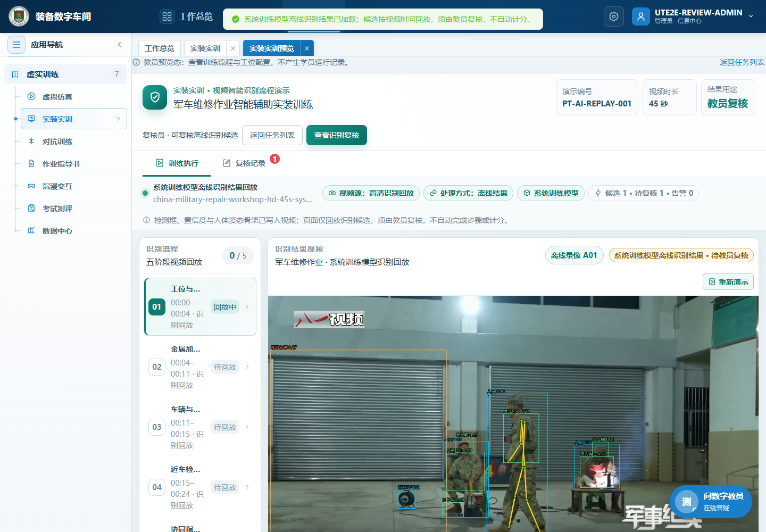Viewport: 766px width, 532px height.
Task: Click the info icon before 检测框、置信度 note
Action: coord(146,220)
